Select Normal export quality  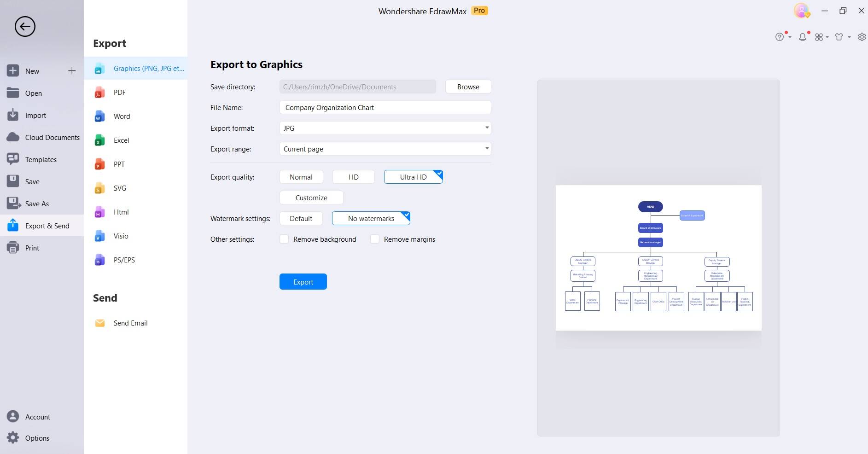301,177
